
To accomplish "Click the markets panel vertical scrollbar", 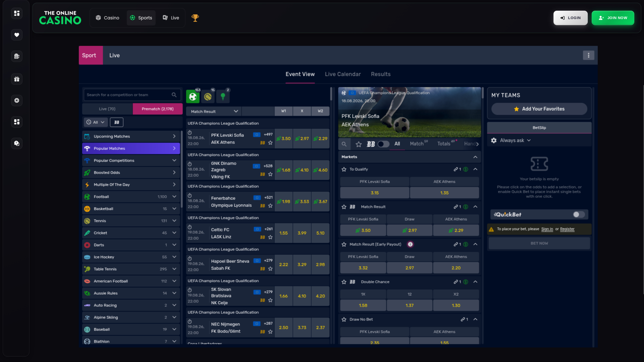I will 483,93.
